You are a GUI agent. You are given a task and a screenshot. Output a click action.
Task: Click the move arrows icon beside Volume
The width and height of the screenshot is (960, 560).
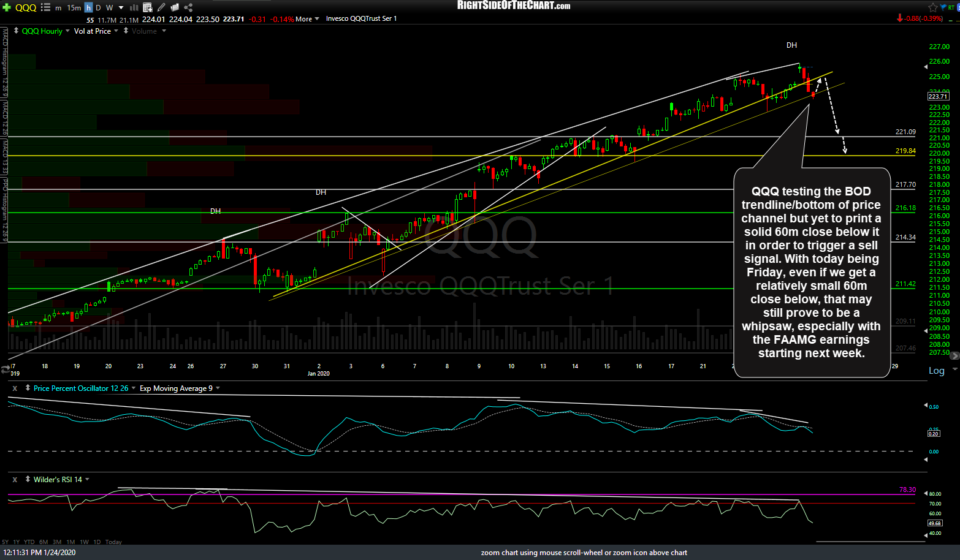click(126, 31)
